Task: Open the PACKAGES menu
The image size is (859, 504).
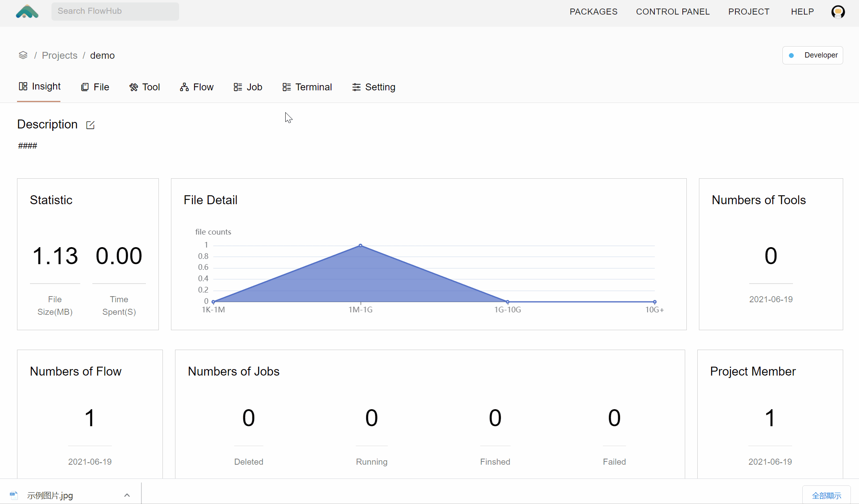Action: click(x=594, y=12)
